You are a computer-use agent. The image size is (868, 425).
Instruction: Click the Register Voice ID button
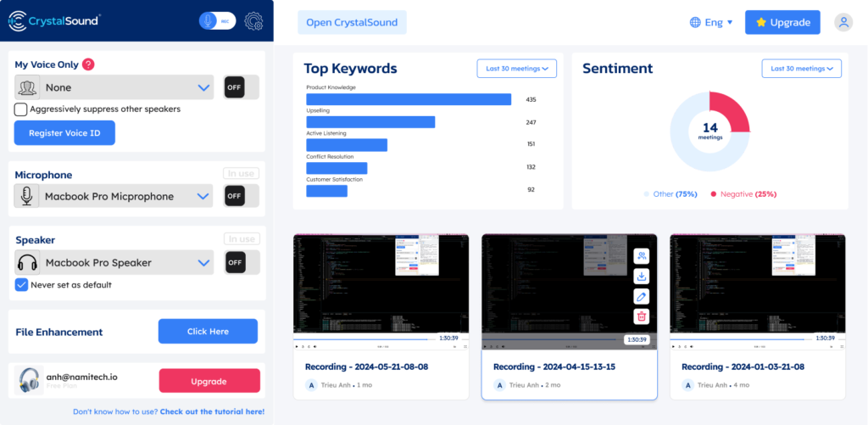click(x=64, y=133)
